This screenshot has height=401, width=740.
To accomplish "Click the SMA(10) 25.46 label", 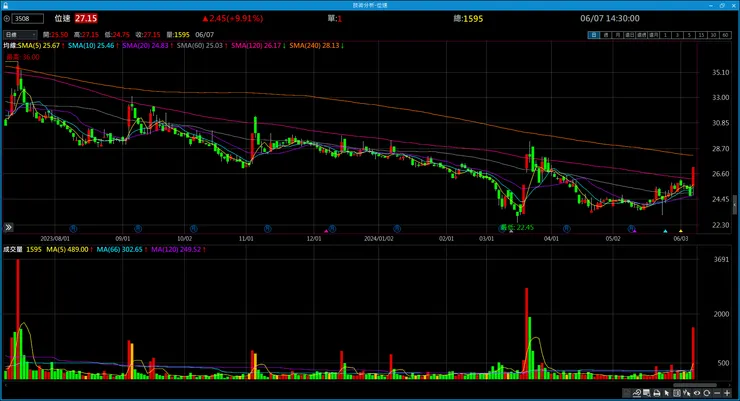I will tap(91, 46).
